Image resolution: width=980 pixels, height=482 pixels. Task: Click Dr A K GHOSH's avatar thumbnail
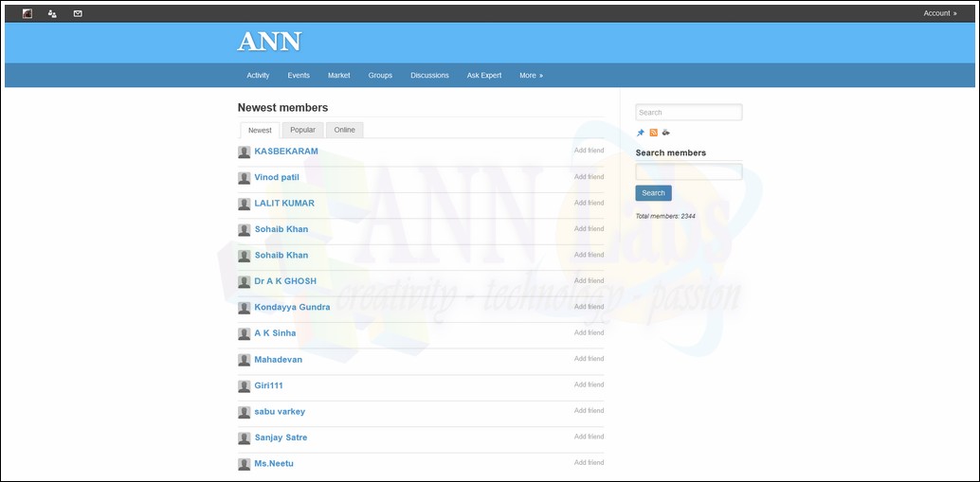point(245,281)
